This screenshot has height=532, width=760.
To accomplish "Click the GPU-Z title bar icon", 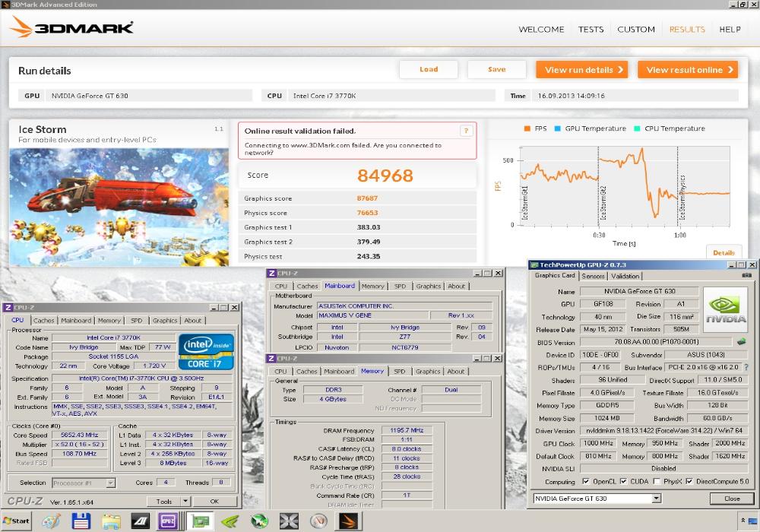I will click(x=534, y=265).
